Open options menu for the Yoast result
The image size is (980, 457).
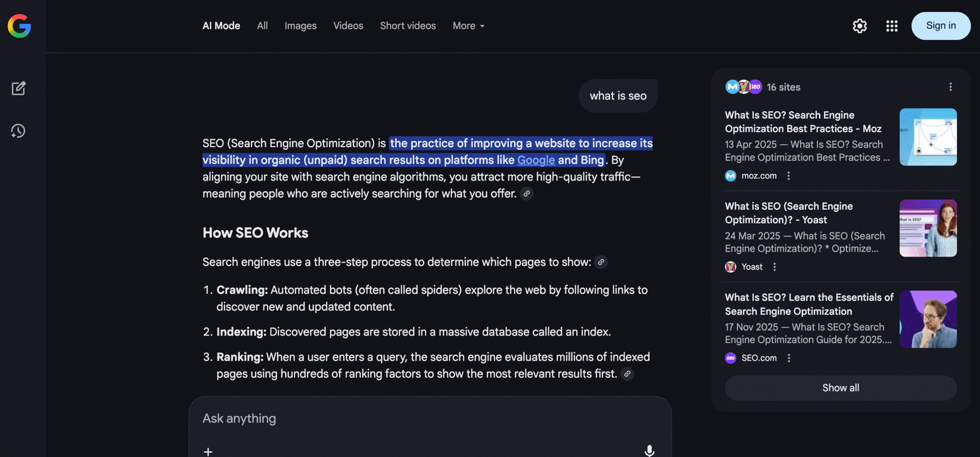[x=774, y=266]
